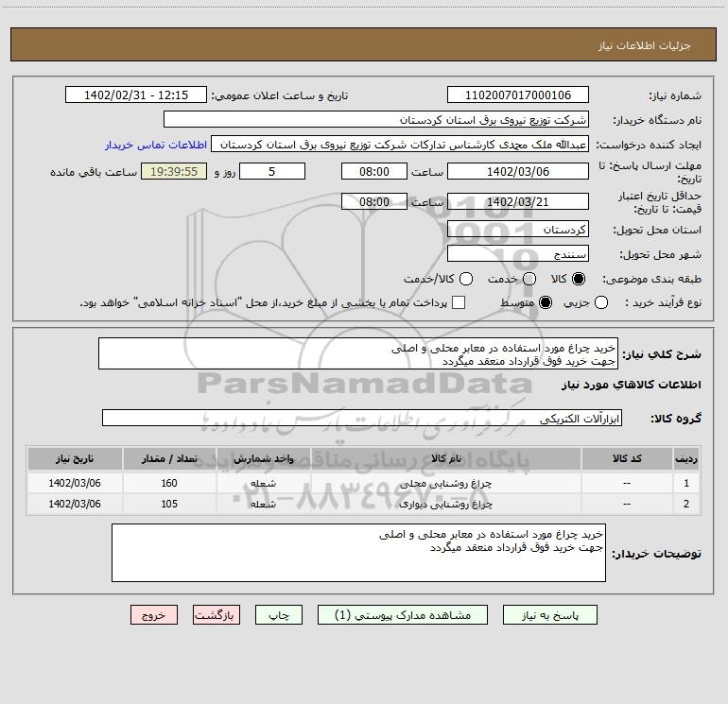Click the شعله unit cell in row 1
Viewport: 728px width, 704px height.
click(x=263, y=483)
